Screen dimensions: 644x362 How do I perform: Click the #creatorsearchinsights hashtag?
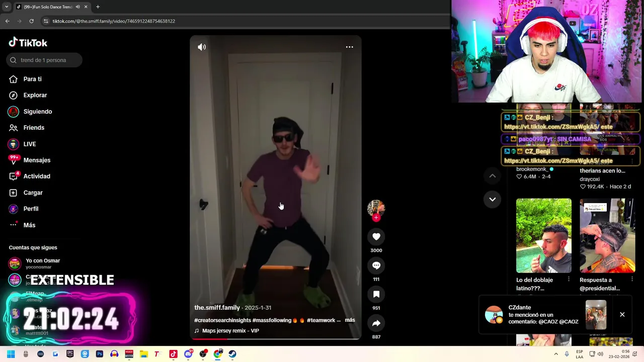(x=222, y=320)
